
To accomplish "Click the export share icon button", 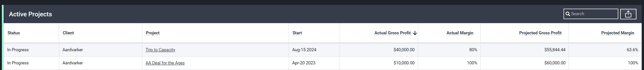I will point(628,14).
